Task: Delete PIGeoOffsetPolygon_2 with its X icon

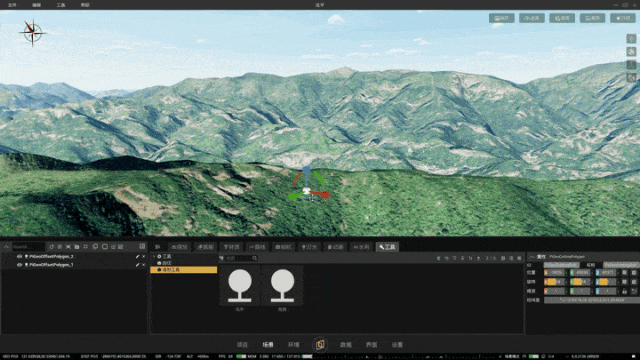Action: click(144, 256)
